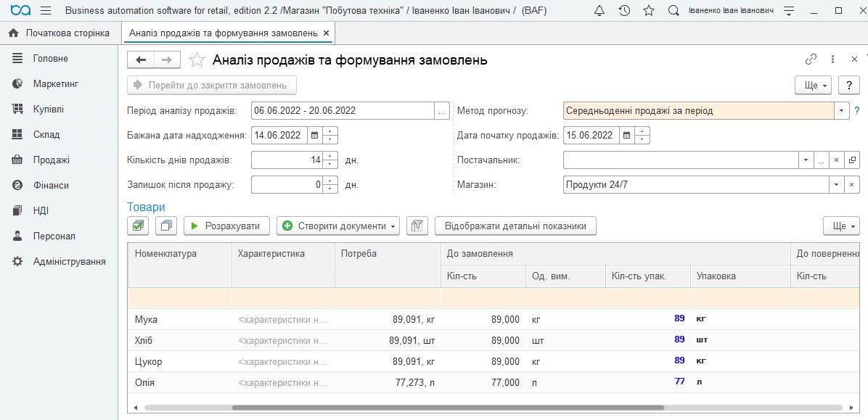Check all rows in Товари table

(138, 226)
